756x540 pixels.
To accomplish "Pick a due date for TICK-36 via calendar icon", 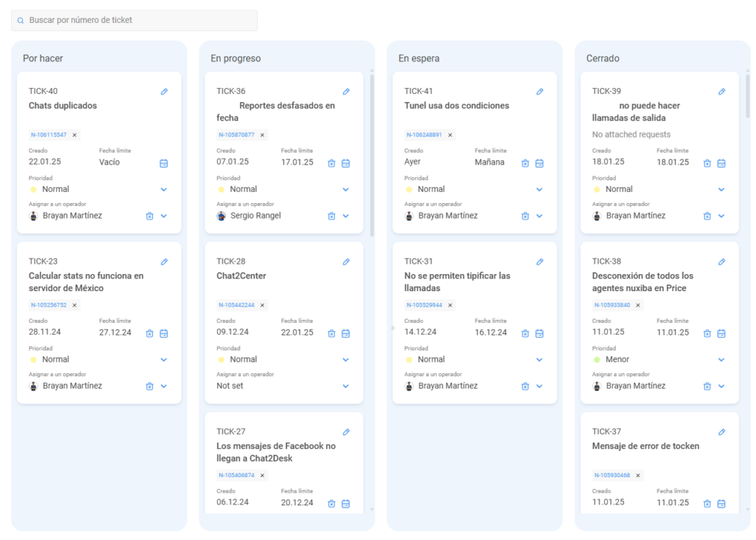I will pyautogui.click(x=346, y=163).
